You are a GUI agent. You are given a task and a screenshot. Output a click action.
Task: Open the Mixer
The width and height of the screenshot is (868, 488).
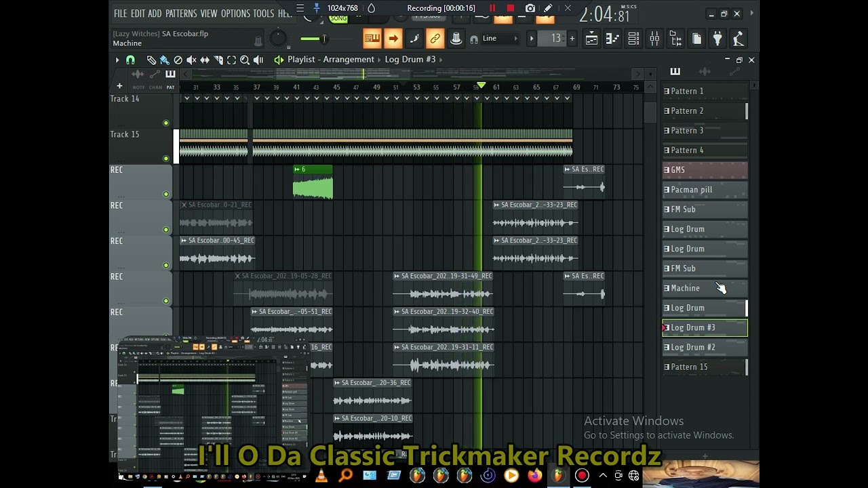tap(654, 39)
